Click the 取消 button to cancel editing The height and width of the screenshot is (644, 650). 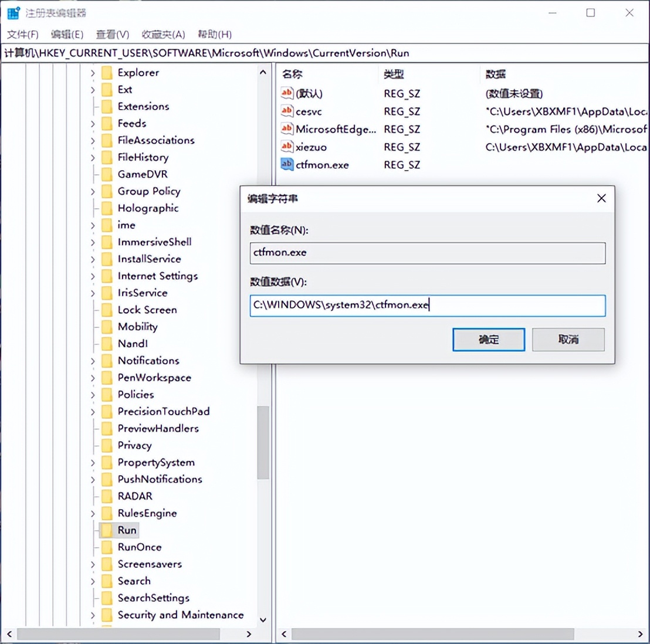tap(567, 339)
